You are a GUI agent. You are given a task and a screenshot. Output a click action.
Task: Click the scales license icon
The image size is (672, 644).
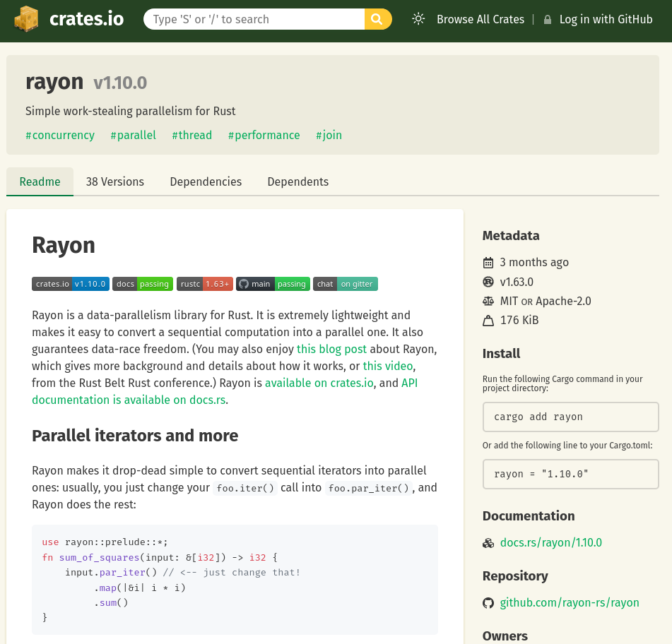(x=488, y=301)
